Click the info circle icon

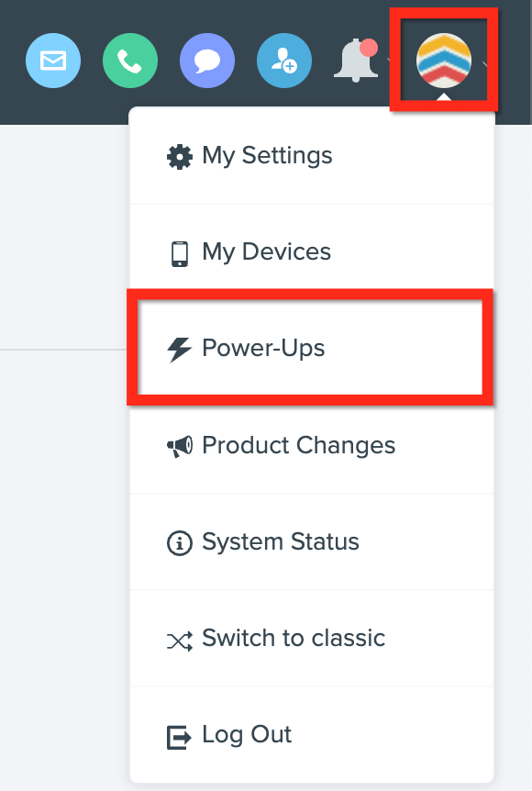coord(180,543)
